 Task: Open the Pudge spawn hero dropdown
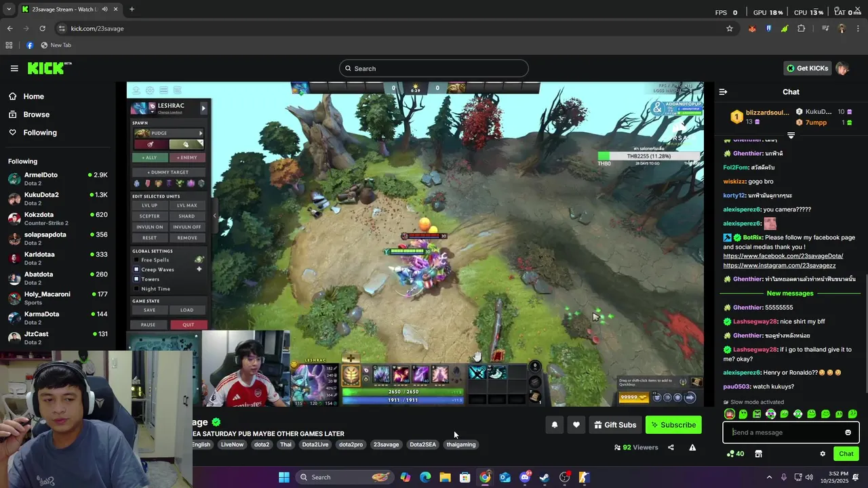[x=168, y=133]
